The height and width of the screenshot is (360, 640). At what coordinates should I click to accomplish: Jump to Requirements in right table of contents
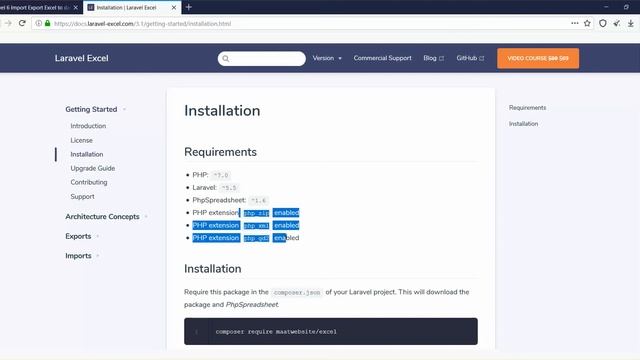pos(527,108)
